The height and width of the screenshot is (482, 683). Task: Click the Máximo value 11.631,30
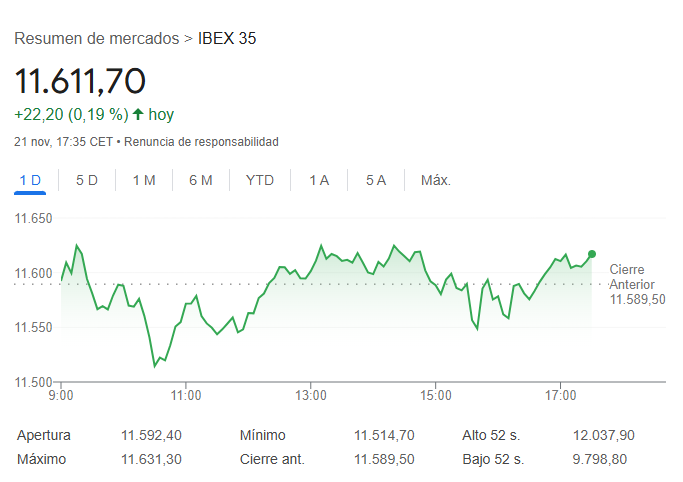point(152,459)
